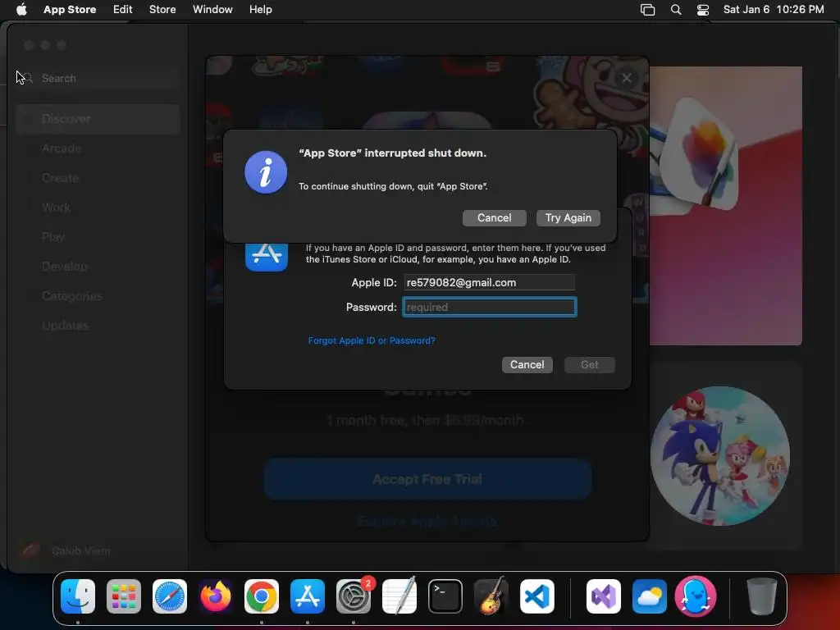Open the pink blue-character app in Dock

click(x=696, y=596)
